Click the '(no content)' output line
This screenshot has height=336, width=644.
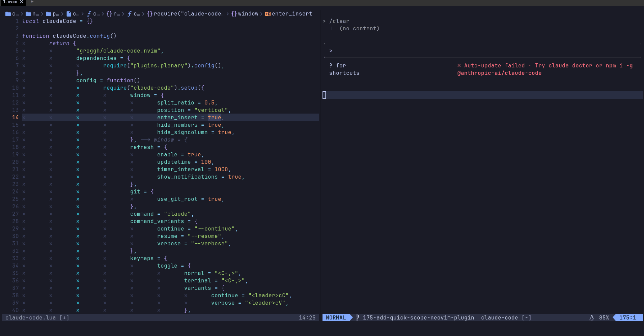pos(360,29)
